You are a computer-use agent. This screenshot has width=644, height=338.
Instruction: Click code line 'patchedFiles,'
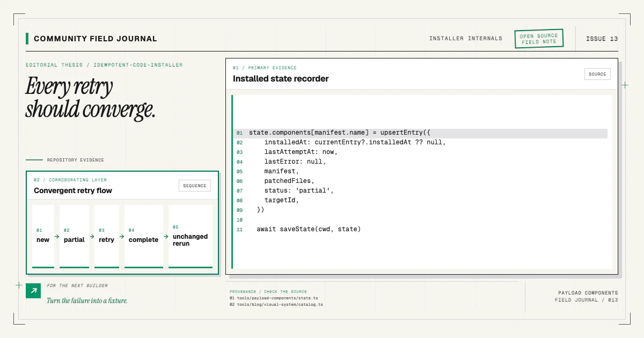289,181
